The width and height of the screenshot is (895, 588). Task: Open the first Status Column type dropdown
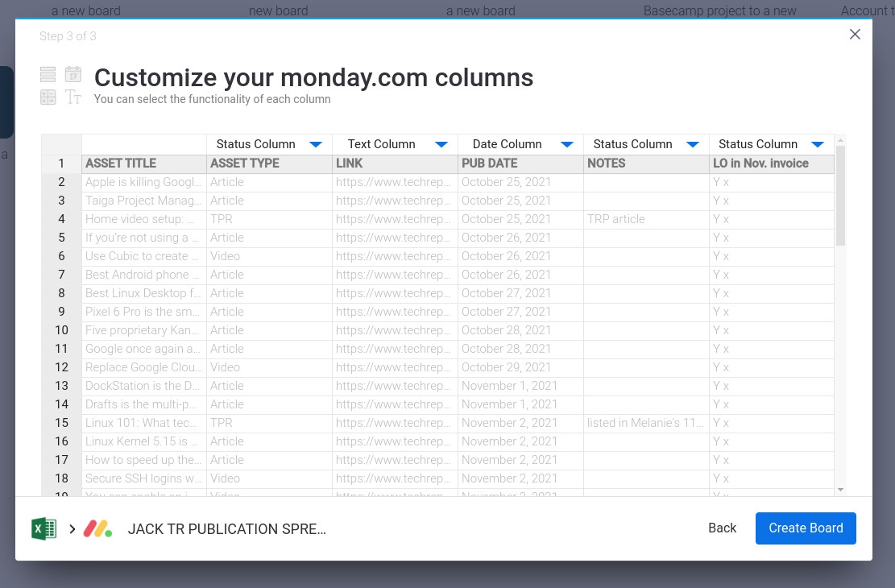tap(316, 144)
